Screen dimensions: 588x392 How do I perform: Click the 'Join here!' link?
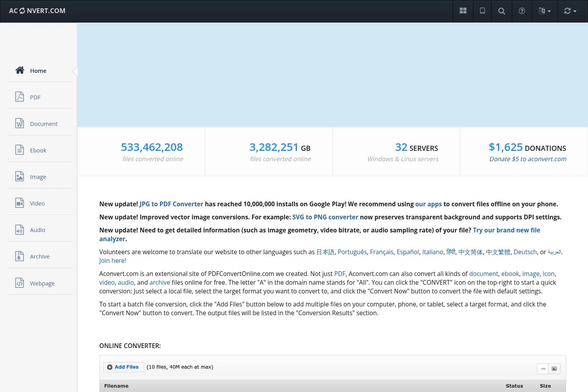112,261
